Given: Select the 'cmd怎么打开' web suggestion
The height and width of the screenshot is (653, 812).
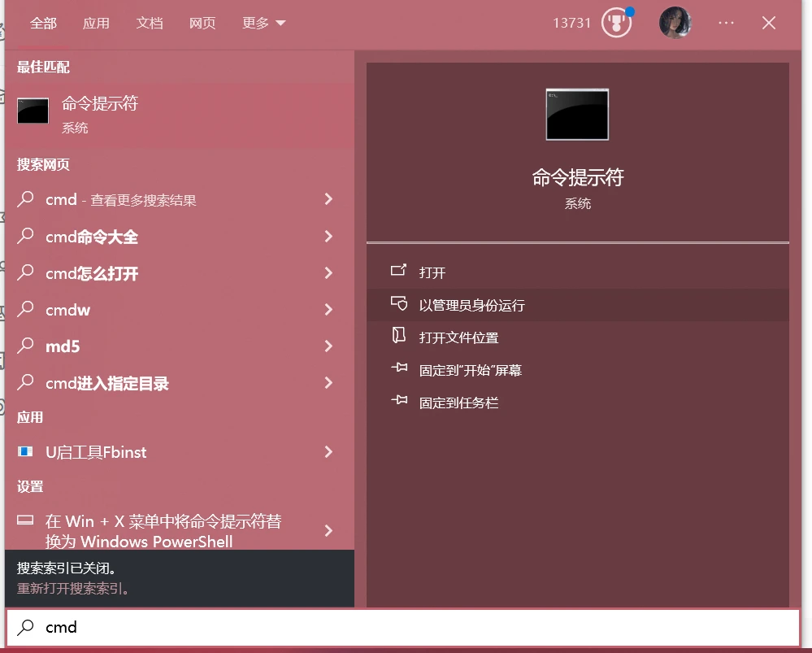Looking at the screenshot, I should point(180,273).
